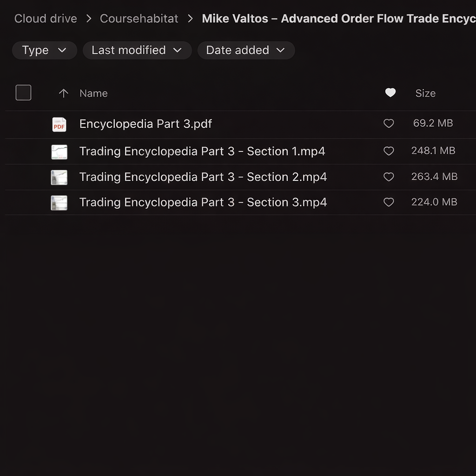Viewport: 476px width, 476px height.
Task: Favorite Trading Encyclopedia Section 1.mp4 with heart
Action: tap(389, 151)
